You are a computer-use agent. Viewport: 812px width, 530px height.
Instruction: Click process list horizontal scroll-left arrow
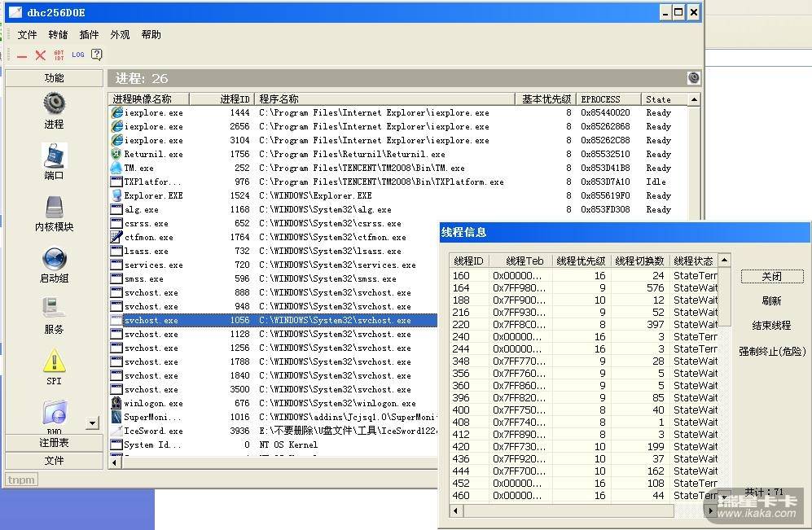point(115,462)
